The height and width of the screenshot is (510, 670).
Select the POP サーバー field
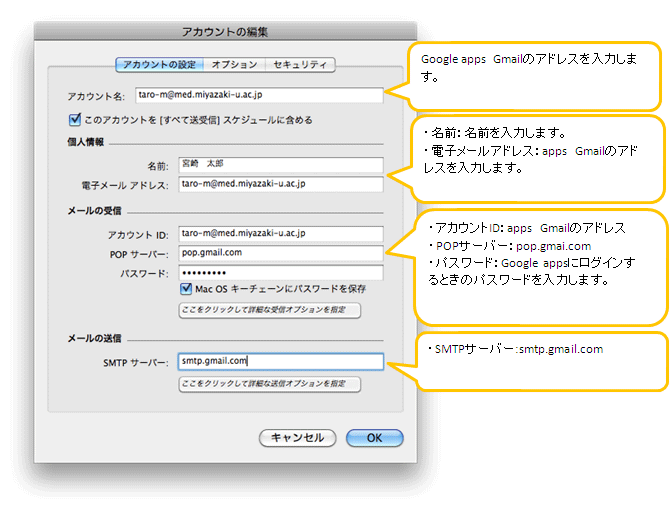tap(280, 253)
